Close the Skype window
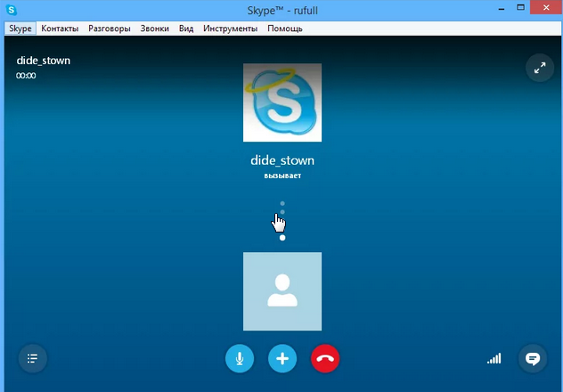Viewport: 563px width, 392px height. click(x=546, y=8)
